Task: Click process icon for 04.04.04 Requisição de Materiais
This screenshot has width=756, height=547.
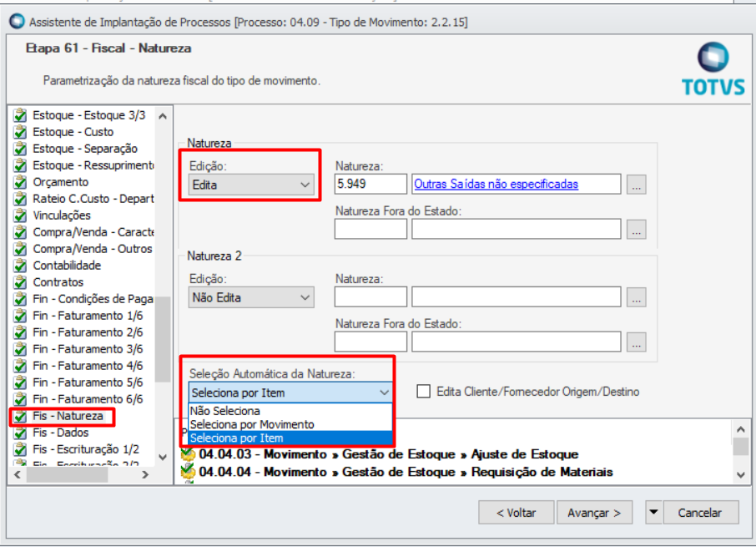Action: click(x=188, y=472)
